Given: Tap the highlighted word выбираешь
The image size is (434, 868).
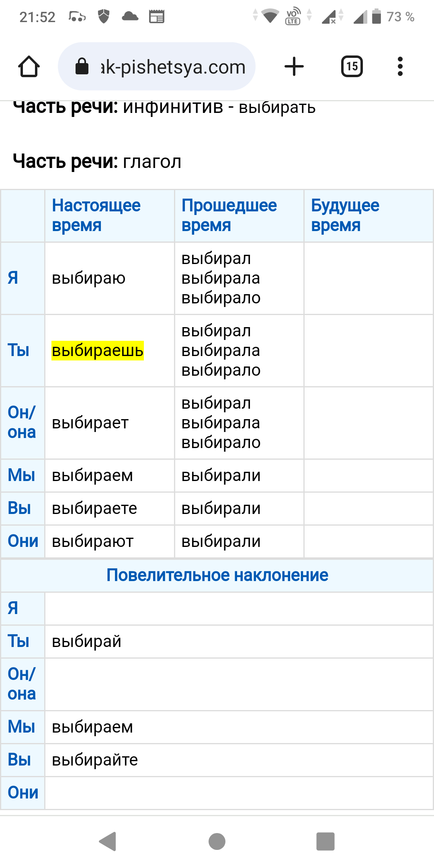Looking at the screenshot, I should 98,350.
